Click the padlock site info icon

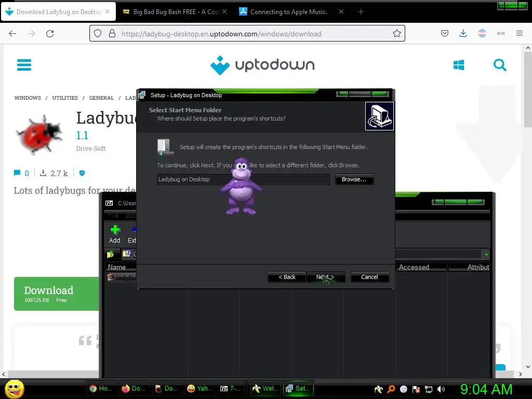112,34
